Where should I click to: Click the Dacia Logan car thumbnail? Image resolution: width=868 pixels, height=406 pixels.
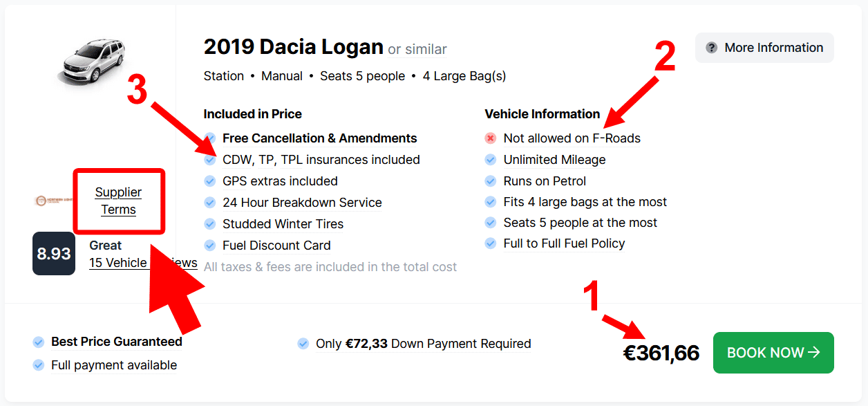pos(91,62)
